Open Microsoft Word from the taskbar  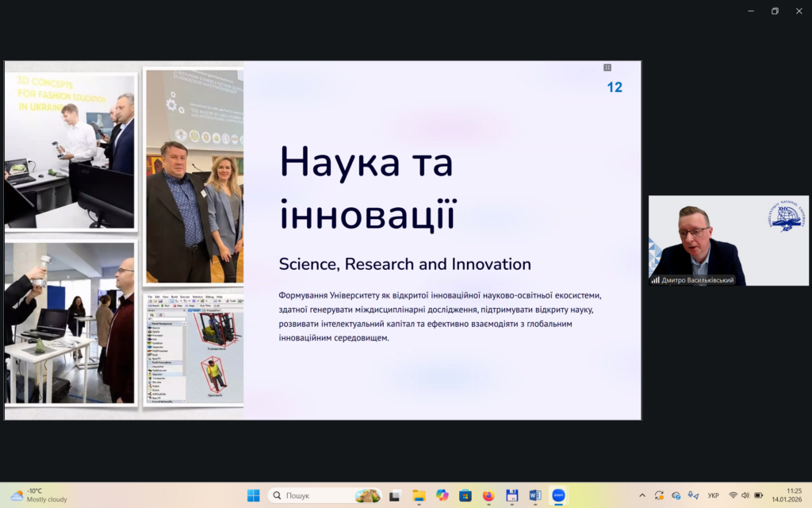pyautogui.click(x=534, y=495)
